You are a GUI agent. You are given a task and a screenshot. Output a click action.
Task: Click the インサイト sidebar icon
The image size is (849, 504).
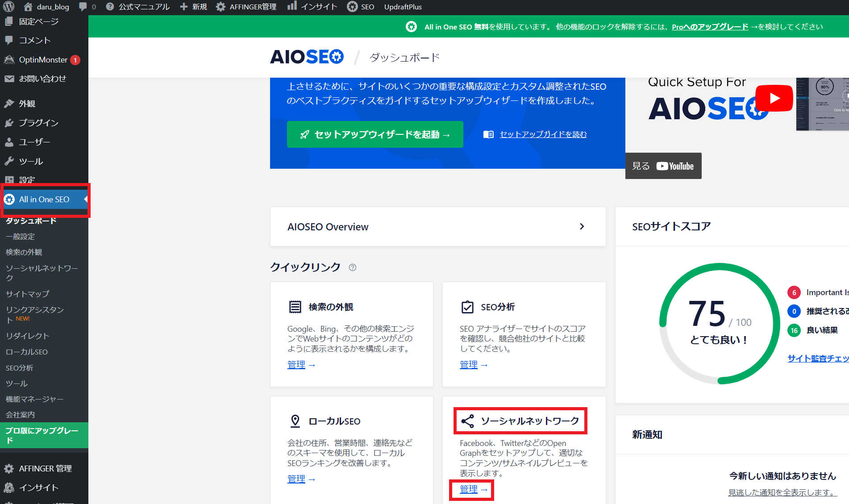point(9,487)
